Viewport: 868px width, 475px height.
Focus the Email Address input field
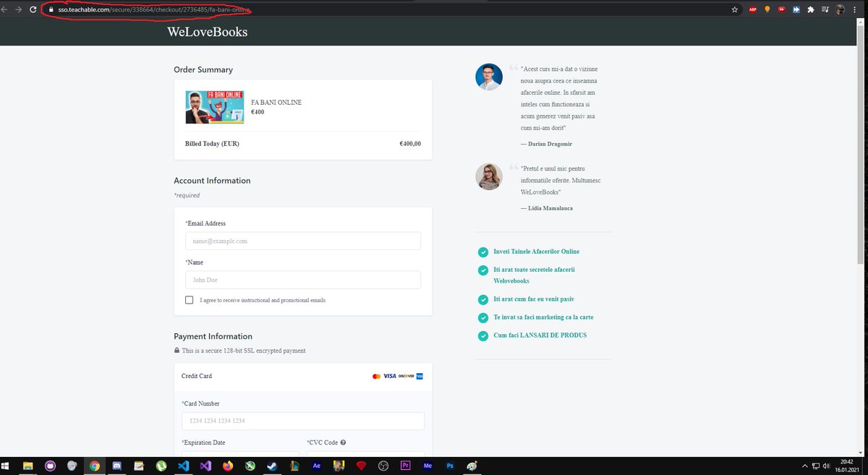click(303, 241)
